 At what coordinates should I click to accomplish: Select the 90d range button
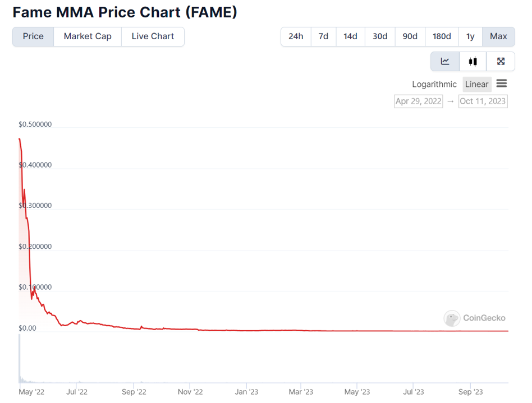(x=410, y=36)
